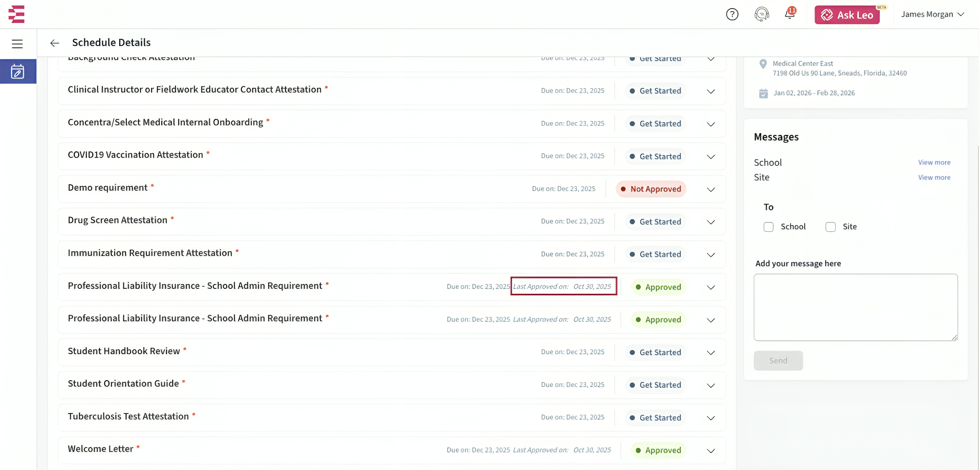Viewport: 980px width, 470px height.
Task: Click the back arrow beside Schedule Details
Action: [x=54, y=43]
